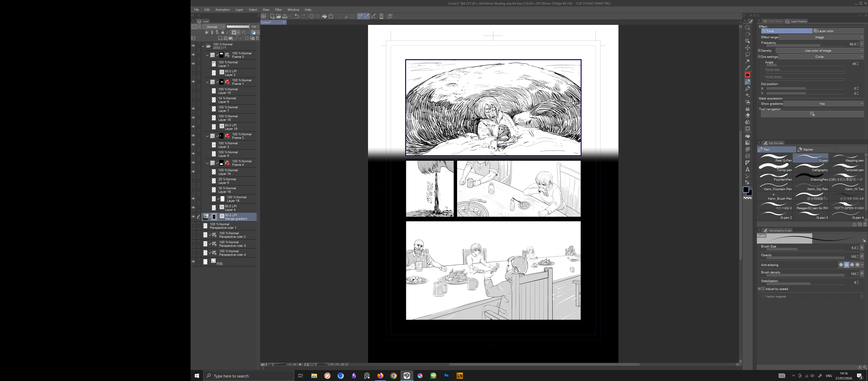
Task: Select the Fill bucket tool
Action: tap(747, 136)
